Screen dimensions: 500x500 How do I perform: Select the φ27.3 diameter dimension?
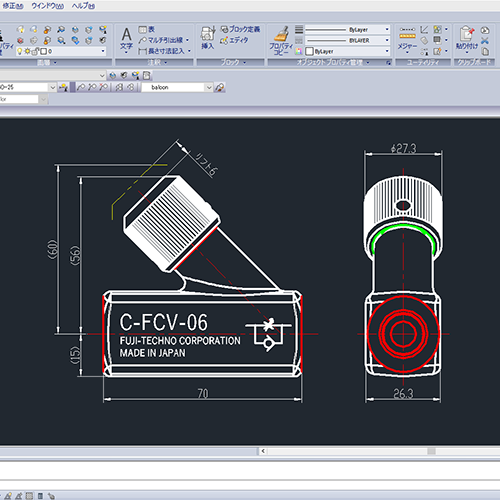pyautogui.click(x=403, y=148)
